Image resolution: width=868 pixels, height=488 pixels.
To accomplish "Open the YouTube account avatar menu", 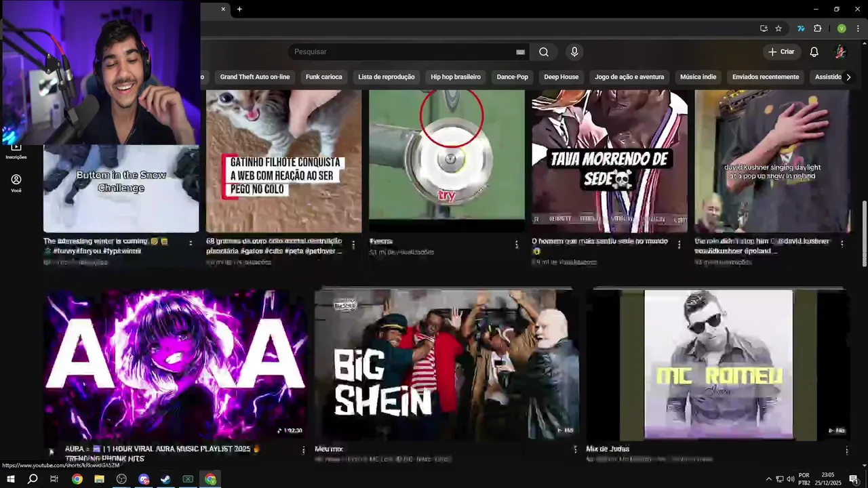I will pos(840,52).
